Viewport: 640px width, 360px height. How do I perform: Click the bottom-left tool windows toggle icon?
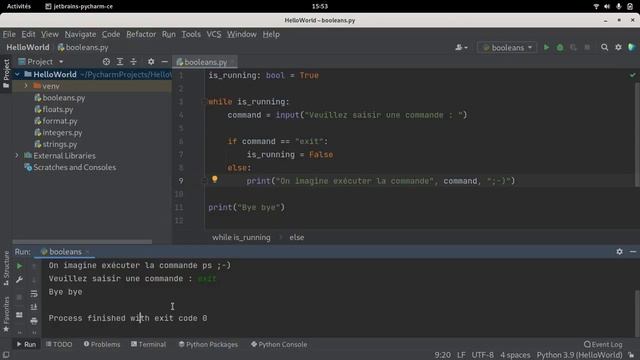pos(6,355)
